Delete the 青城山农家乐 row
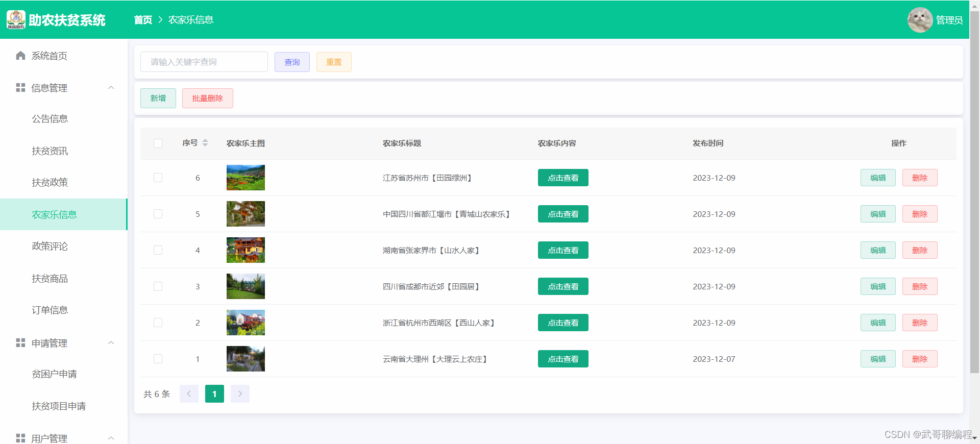The width and height of the screenshot is (980, 444). [920, 214]
